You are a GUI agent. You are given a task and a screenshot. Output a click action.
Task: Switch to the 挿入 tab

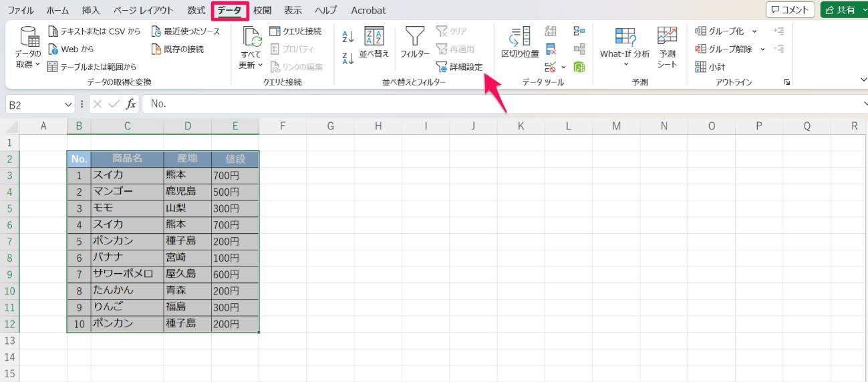tap(91, 10)
